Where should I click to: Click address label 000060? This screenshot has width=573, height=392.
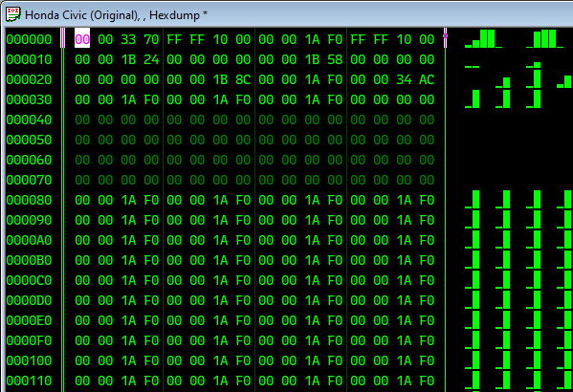click(x=29, y=160)
